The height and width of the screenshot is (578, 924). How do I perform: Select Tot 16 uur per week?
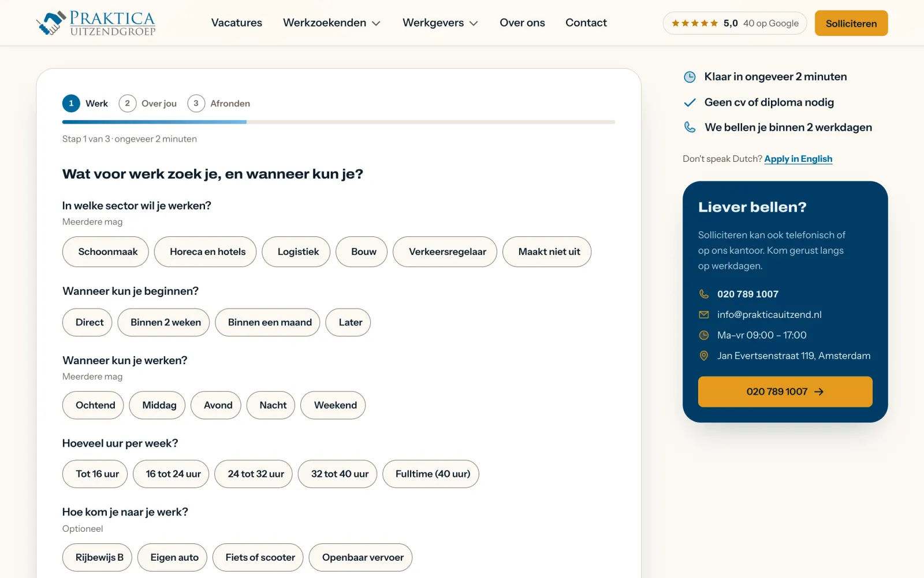pyautogui.click(x=95, y=474)
